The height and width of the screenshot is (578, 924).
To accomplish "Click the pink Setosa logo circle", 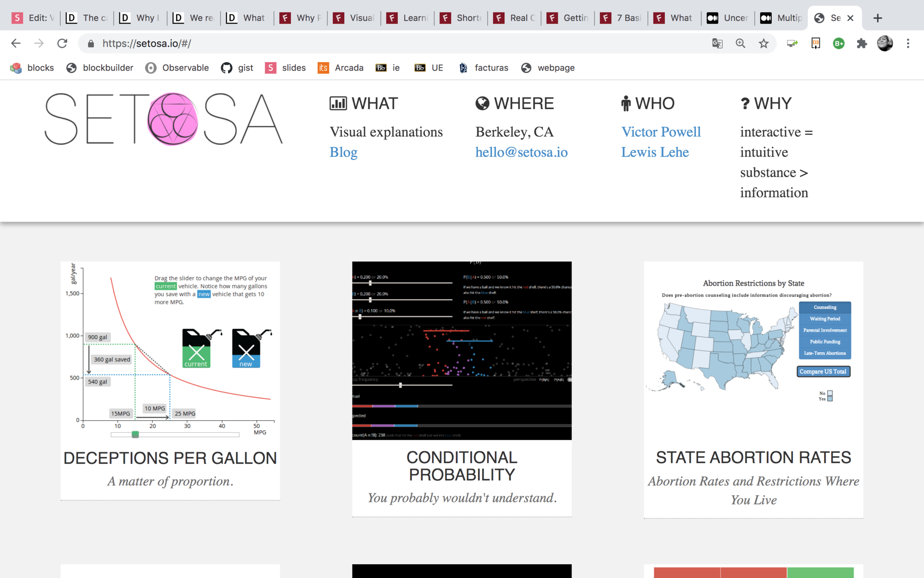I will coord(173,119).
